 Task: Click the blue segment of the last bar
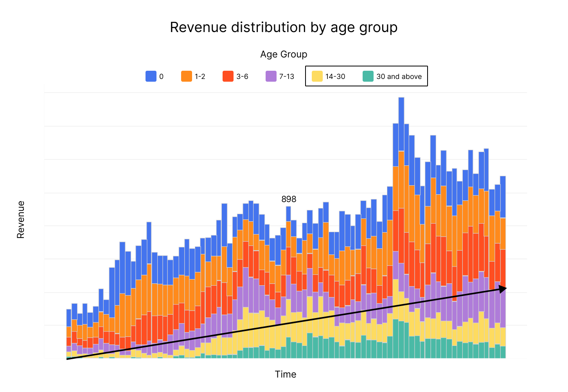click(x=503, y=197)
